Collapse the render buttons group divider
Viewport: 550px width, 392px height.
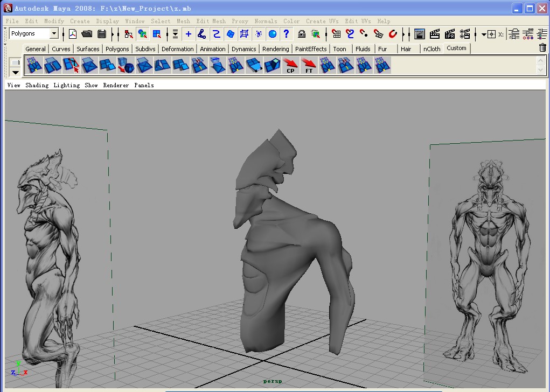409,34
